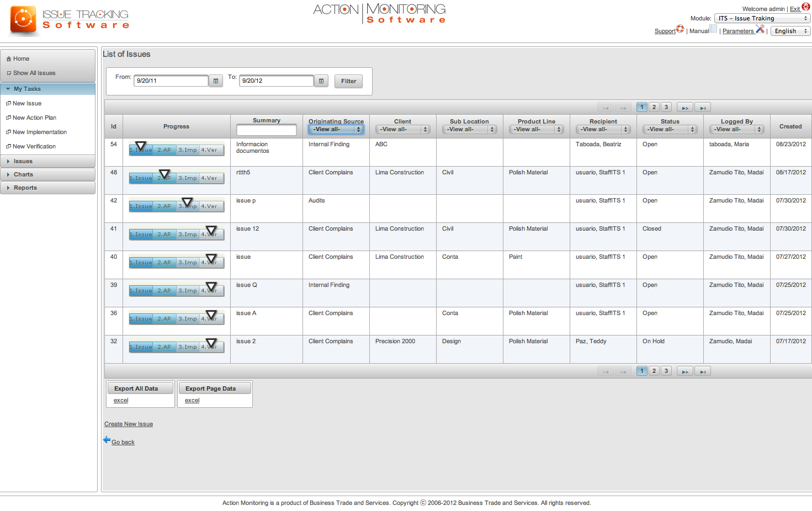This screenshot has width=812, height=511.
Task: Click the progress bar for issue 54
Action: pos(176,150)
